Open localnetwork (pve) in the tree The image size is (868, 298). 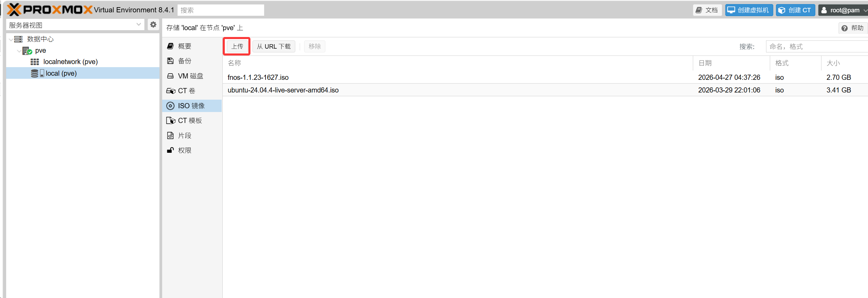click(70, 62)
